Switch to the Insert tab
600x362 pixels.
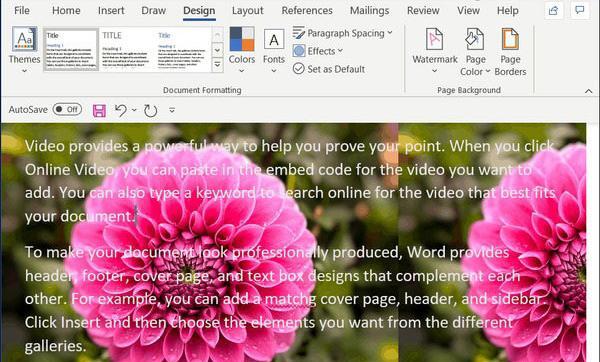(x=111, y=10)
